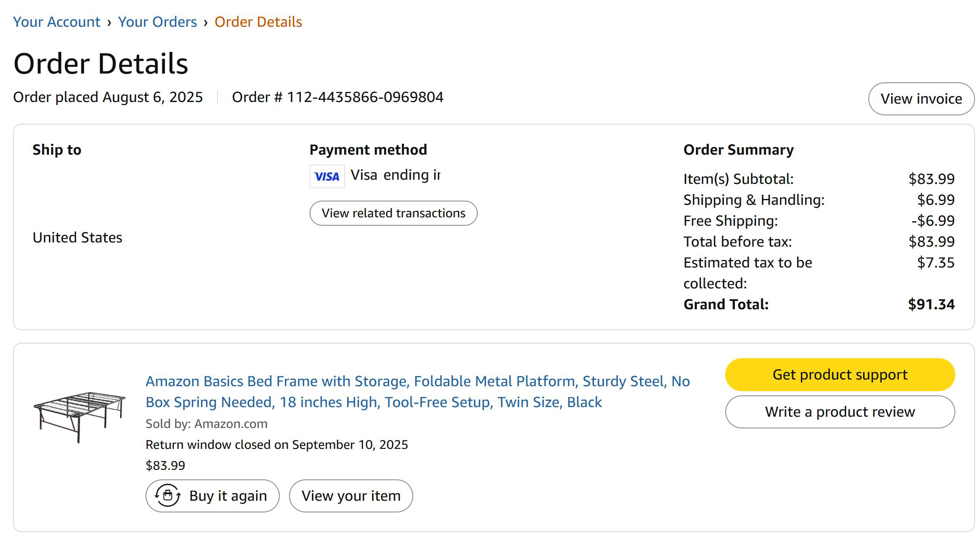
Task: Click the Visa ending in text
Action: pyautogui.click(x=395, y=175)
